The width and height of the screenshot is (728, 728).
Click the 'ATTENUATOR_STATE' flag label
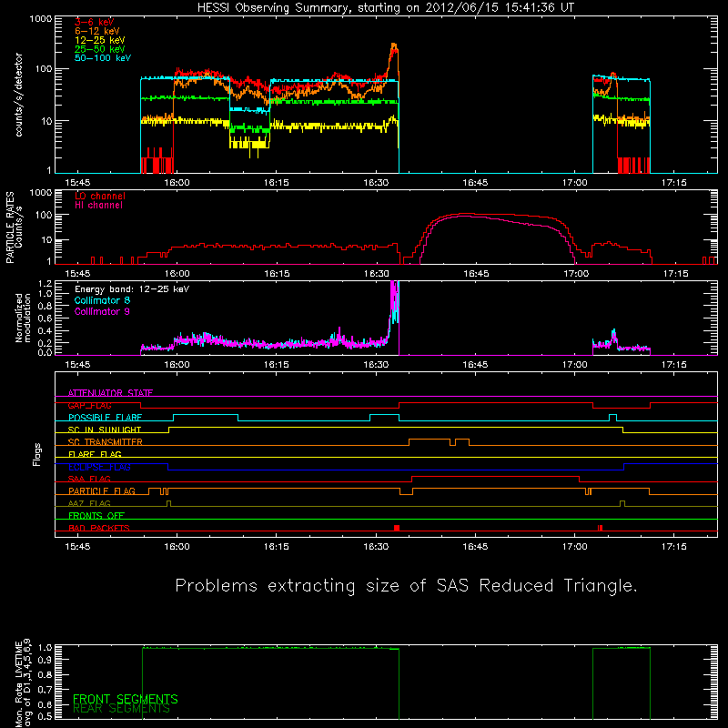click(110, 393)
